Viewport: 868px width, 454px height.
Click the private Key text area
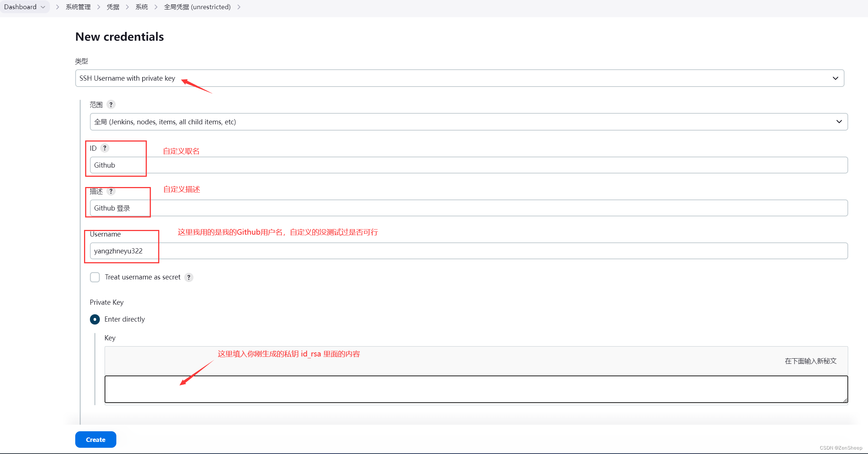[x=476, y=389]
